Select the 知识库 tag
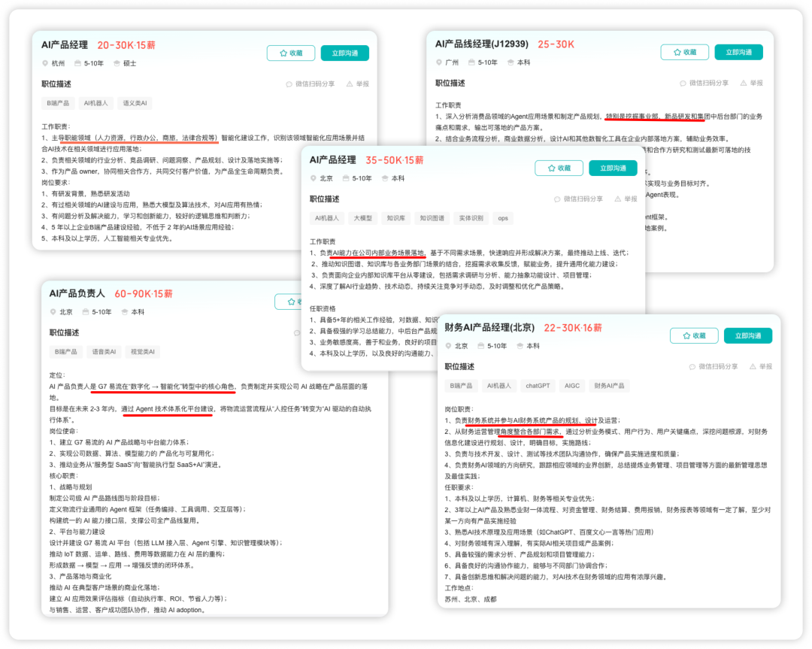812x649 pixels. click(x=395, y=218)
